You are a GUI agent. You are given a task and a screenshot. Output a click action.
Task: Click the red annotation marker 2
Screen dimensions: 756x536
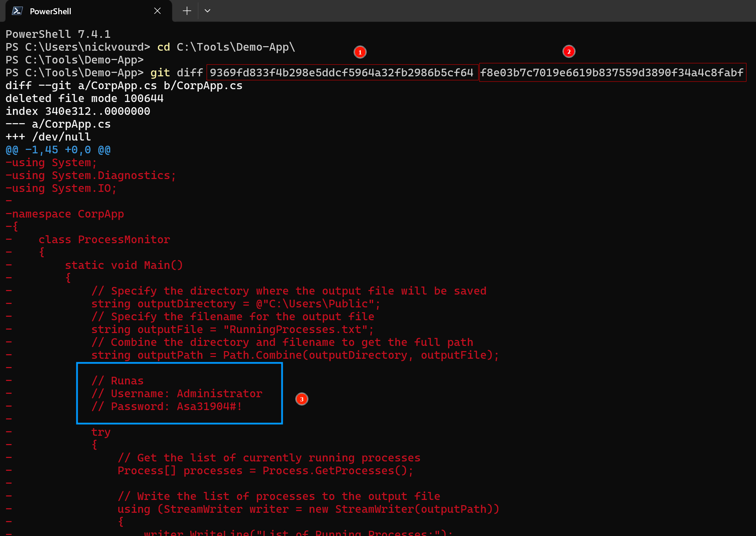(x=569, y=51)
